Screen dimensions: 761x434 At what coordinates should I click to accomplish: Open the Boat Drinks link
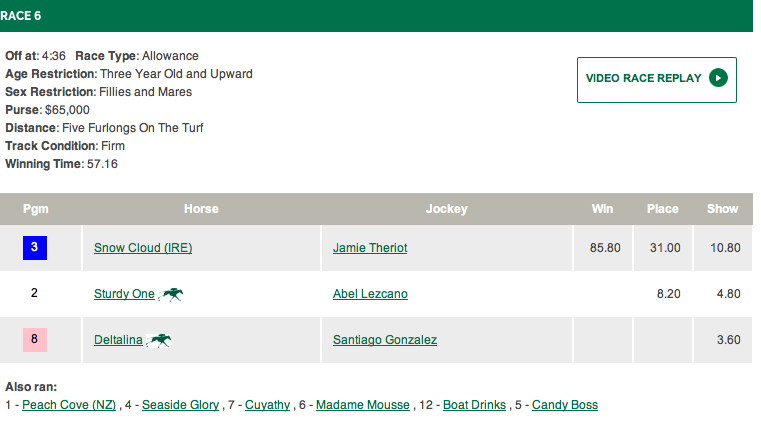click(x=476, y=405)
